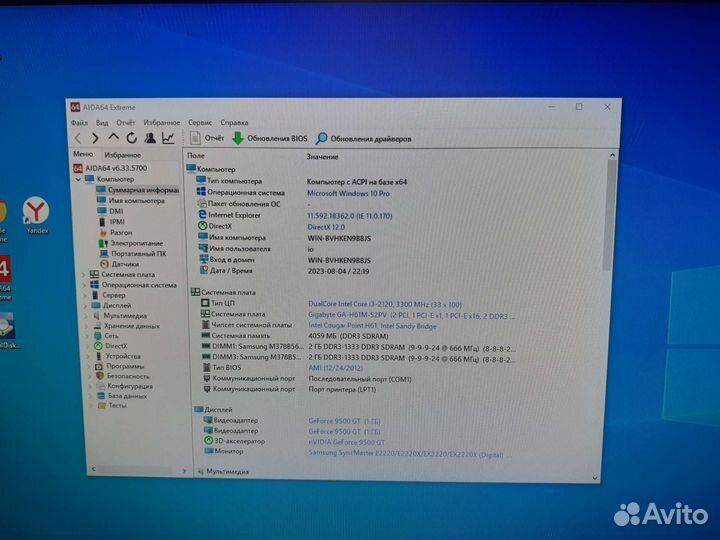
Task: Open the Internet Explorer version link
Action: pyautogui.click(x=349, y=216)
